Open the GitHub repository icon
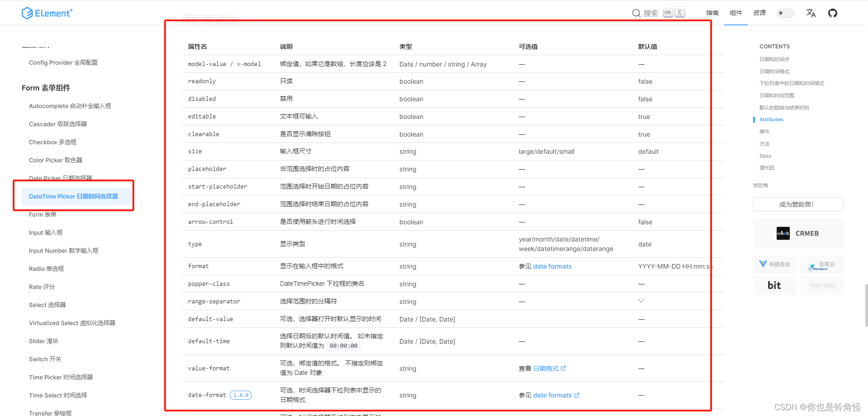The height and width of the screenshot is (416, 868). coord(833,13)
